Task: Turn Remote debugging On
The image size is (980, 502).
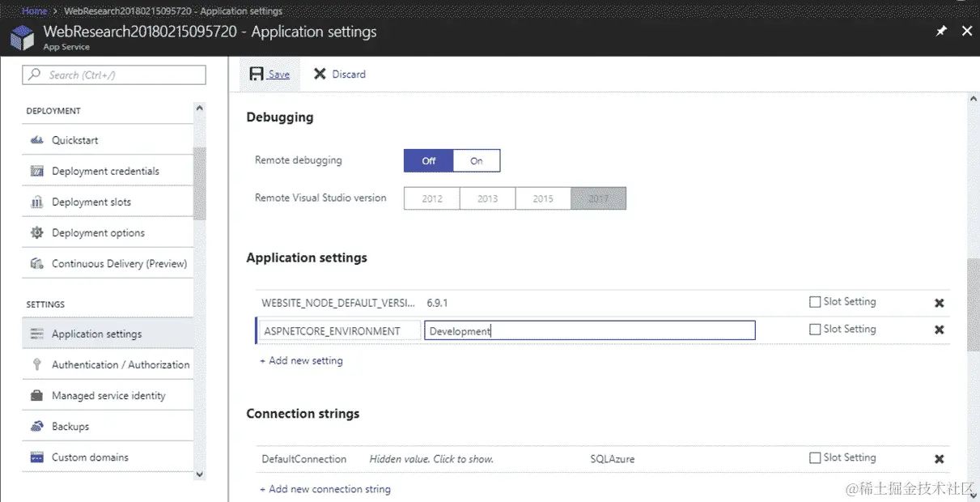Action: [x=477, y=160]
